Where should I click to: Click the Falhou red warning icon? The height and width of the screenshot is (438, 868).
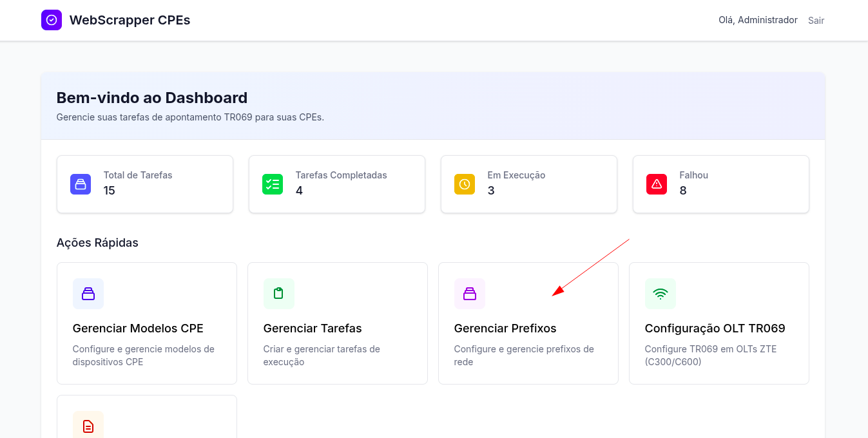[x=657, y=184]
